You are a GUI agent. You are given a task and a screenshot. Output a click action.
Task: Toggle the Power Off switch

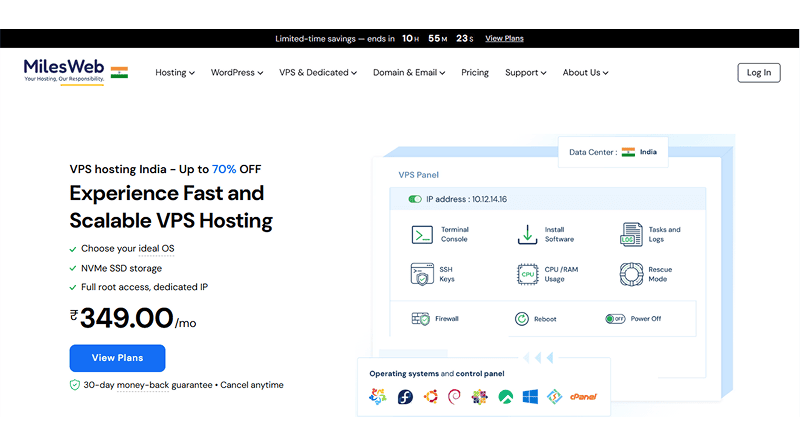615,319
